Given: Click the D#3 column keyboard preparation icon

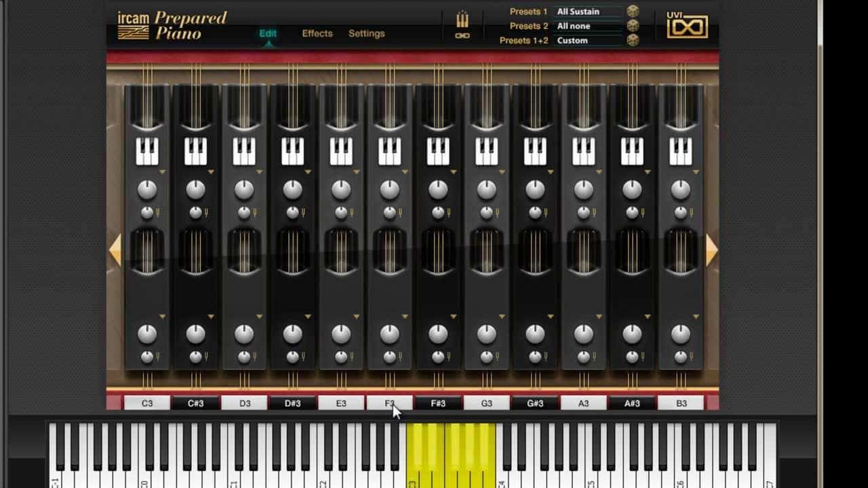Looking at the screenshot, I should pyautogui.click(x=293, y=152).
